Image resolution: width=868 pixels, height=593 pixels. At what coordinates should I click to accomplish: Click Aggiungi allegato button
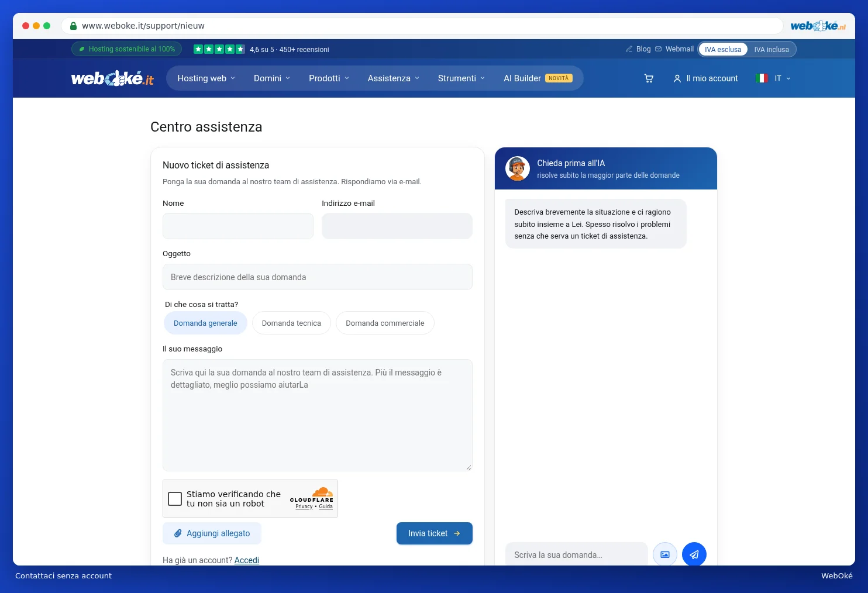(x=212, y=533)
